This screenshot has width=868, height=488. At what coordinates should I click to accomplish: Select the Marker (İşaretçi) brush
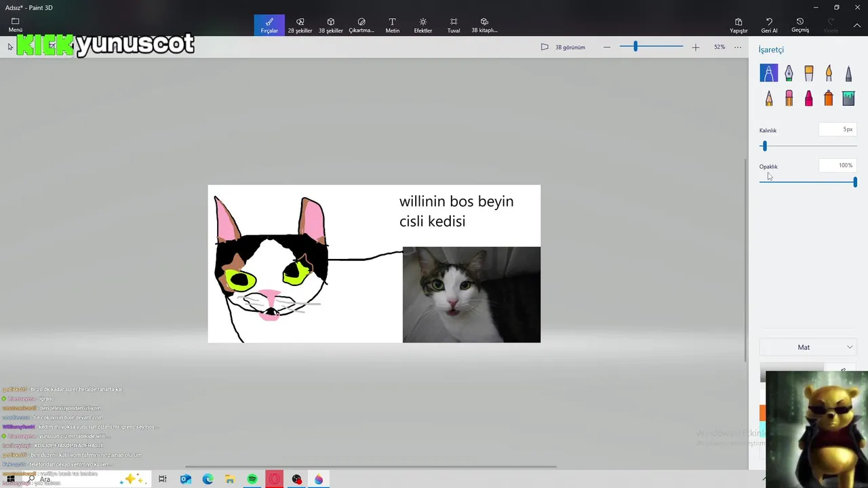pyautogui.click(x=769, y=73)
